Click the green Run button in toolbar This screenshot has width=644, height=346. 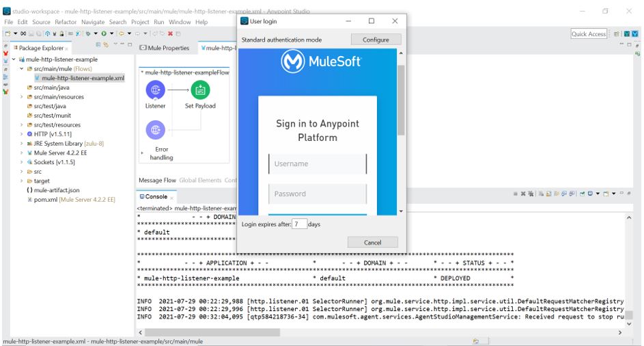click(x=104, y=34)
